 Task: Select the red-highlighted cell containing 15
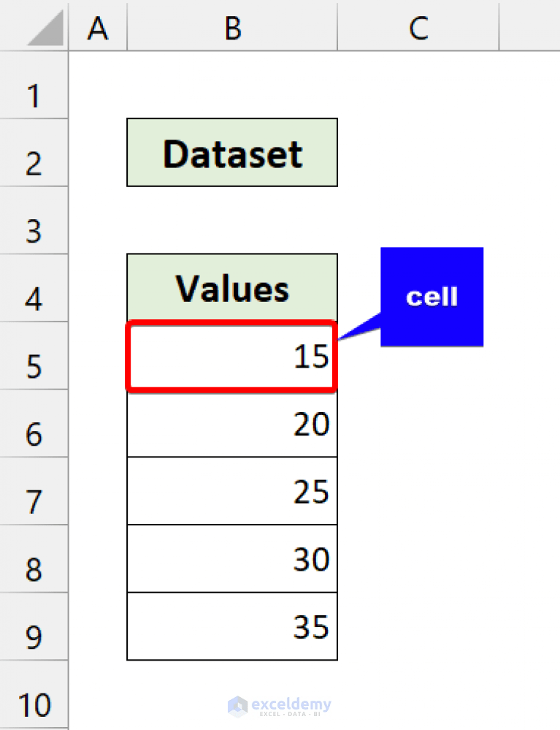[x=231, y=356]
